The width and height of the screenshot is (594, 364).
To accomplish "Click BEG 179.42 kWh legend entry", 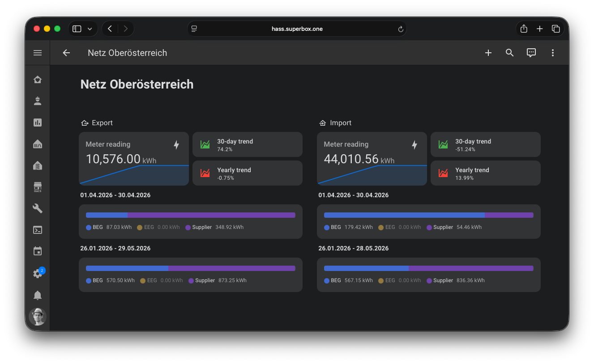I will pyautogui.click(x=348, y=227).
